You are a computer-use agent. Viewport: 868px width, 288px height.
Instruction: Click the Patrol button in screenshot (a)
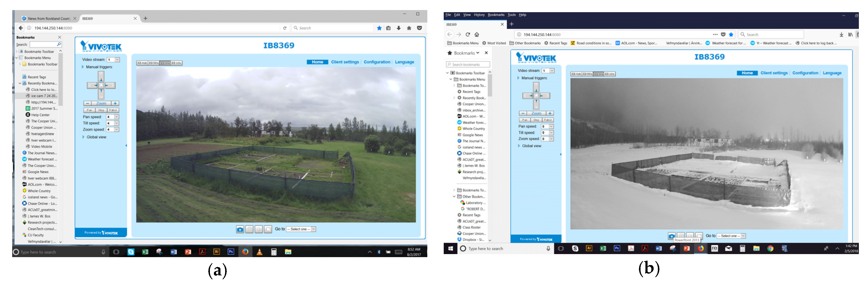(113, 110)
